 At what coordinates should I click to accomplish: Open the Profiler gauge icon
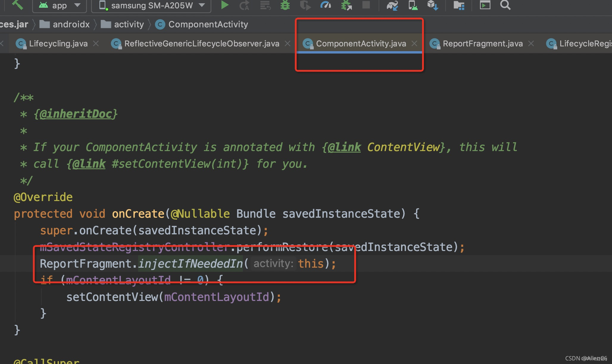[x=325, y=5]
